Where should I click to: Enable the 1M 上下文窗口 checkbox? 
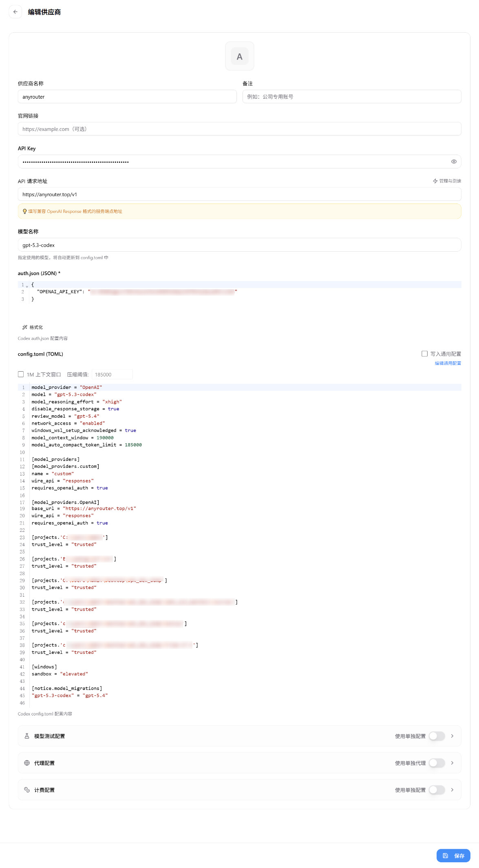(21, 374)
